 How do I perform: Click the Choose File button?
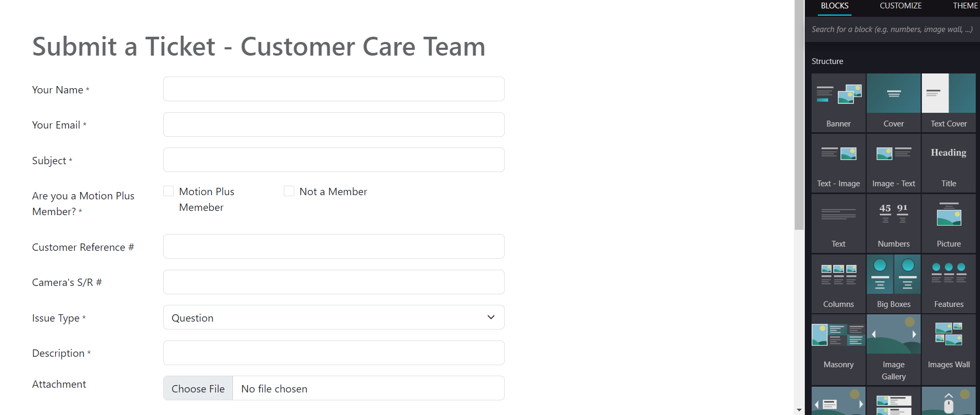198,388
